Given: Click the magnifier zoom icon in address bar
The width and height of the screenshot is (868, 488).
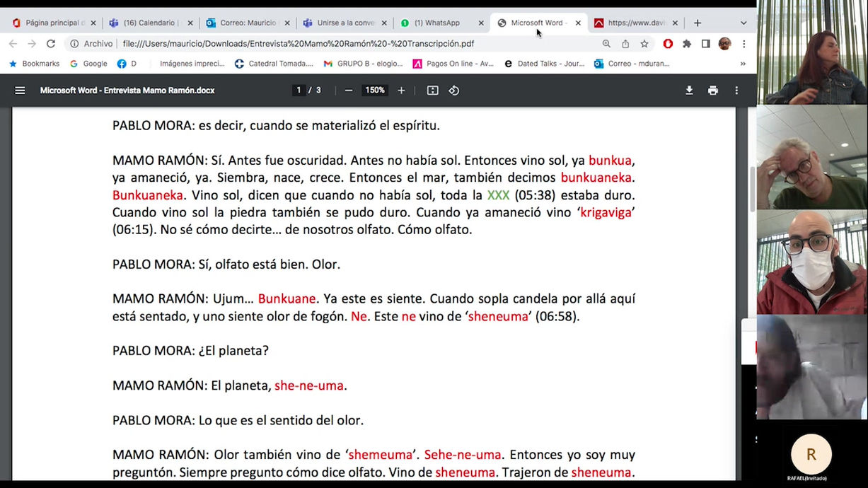Looking at the screenshot, I should click(606, 44).
